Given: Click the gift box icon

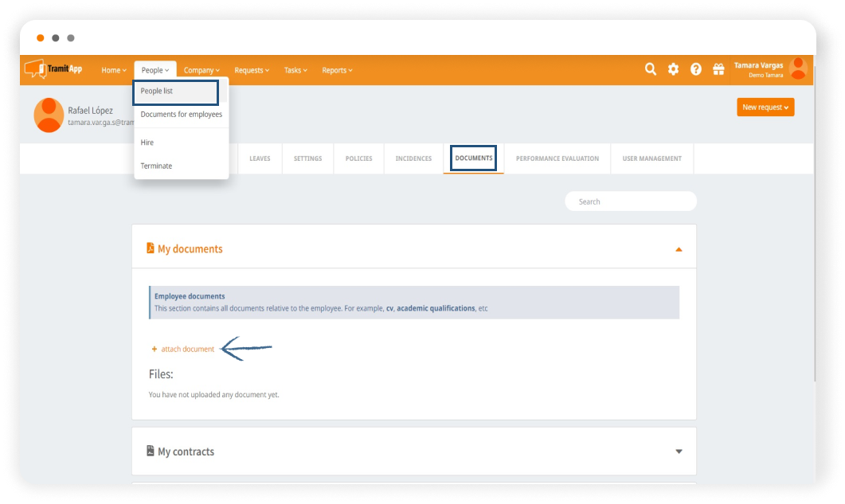Looking at the screenshot, I should [x=718, y=69].
